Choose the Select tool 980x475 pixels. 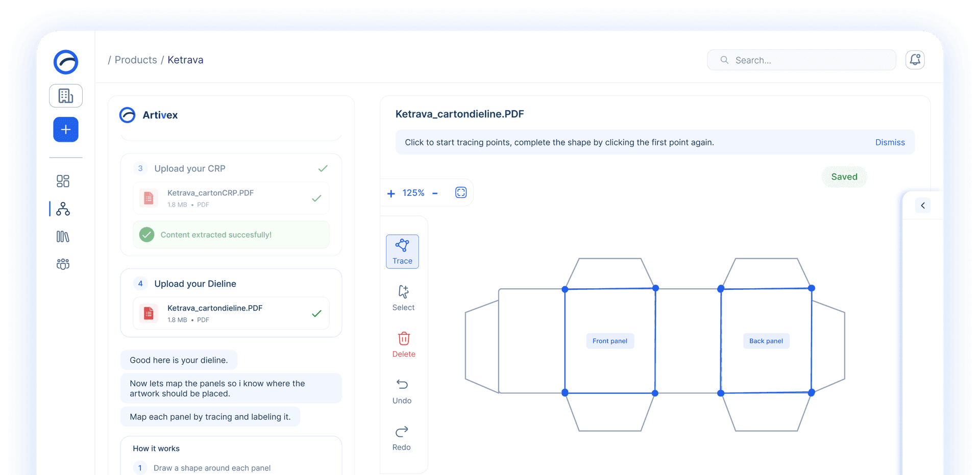pos(403,298)
